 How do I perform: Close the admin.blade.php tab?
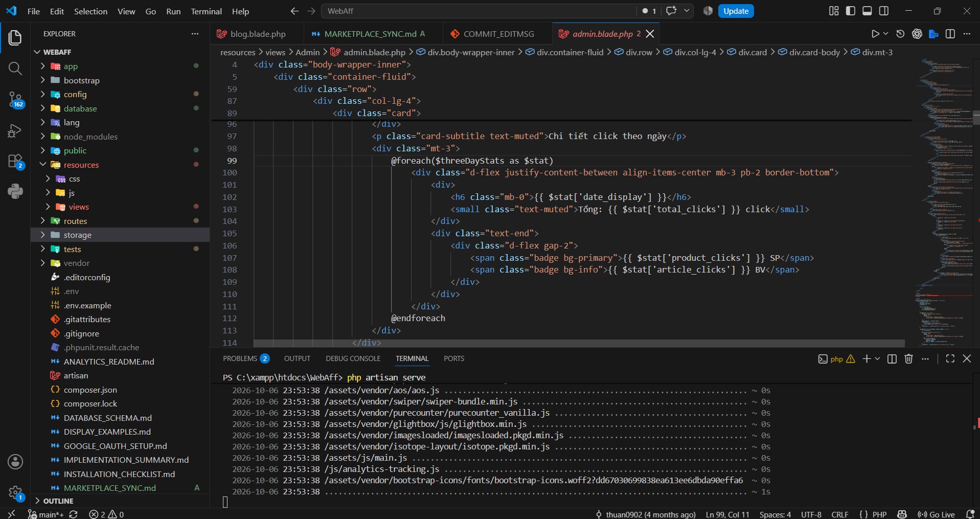tap(650, 34)
